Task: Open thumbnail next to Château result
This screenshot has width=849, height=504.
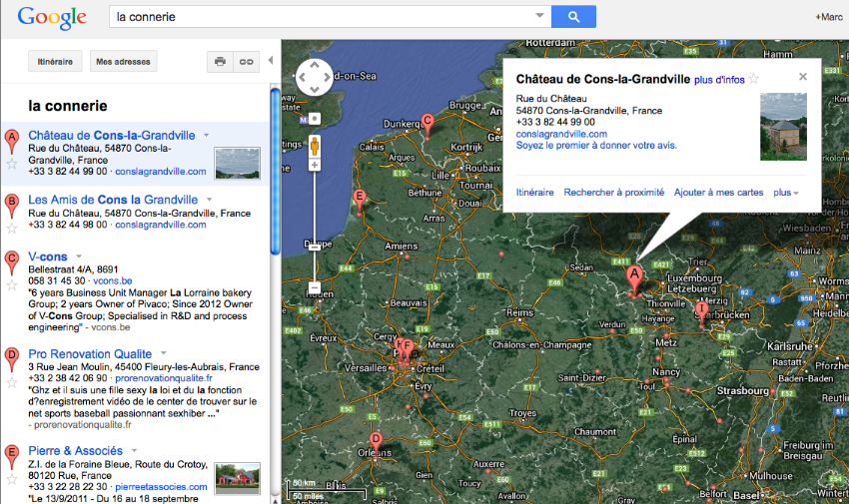Action: [237, 163]
